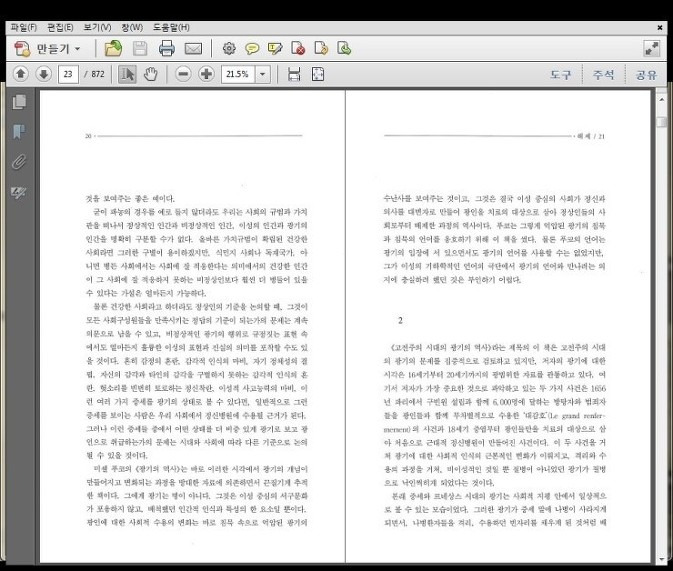Click the scrolling mode page icon

pyautogui.click(x=294, y=74)
